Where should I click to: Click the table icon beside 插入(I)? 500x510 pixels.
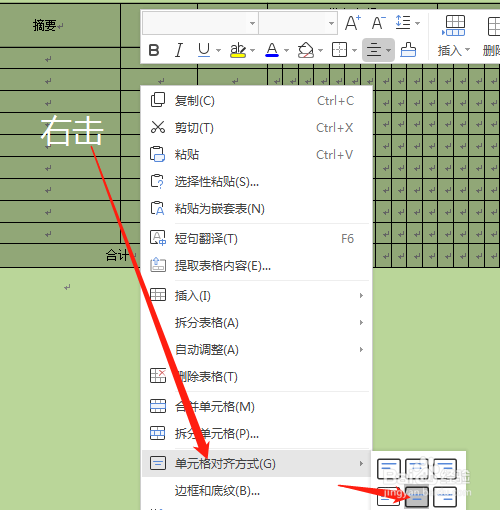(x=158, y=295)
